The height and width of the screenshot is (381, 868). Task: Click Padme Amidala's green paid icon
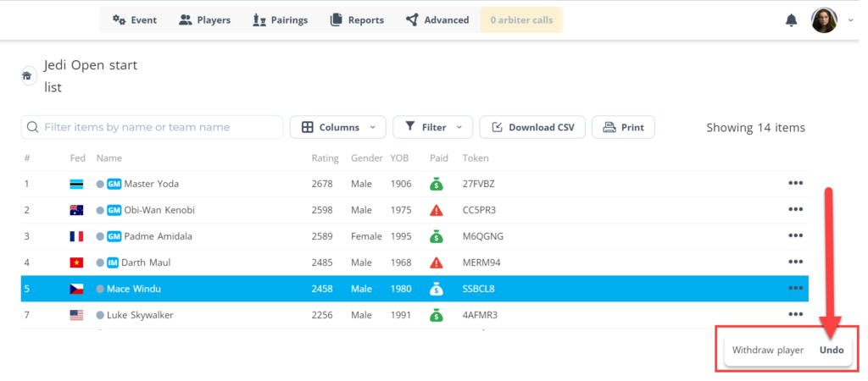coord(437,236)
